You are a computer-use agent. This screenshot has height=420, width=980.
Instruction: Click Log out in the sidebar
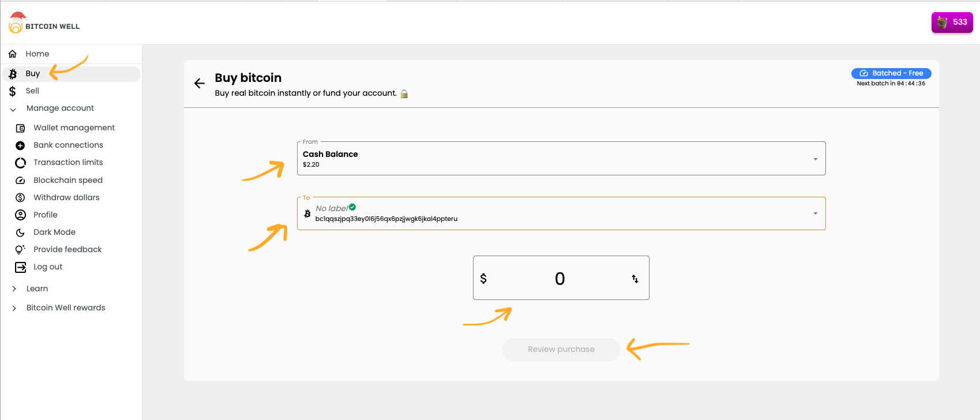click(47, 267)
